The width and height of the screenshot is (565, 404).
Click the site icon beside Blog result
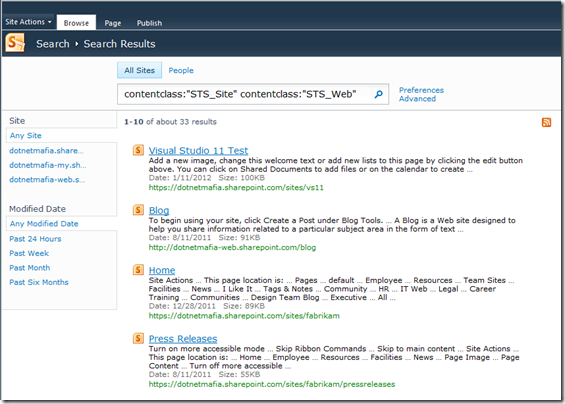(x=138, y=210)
